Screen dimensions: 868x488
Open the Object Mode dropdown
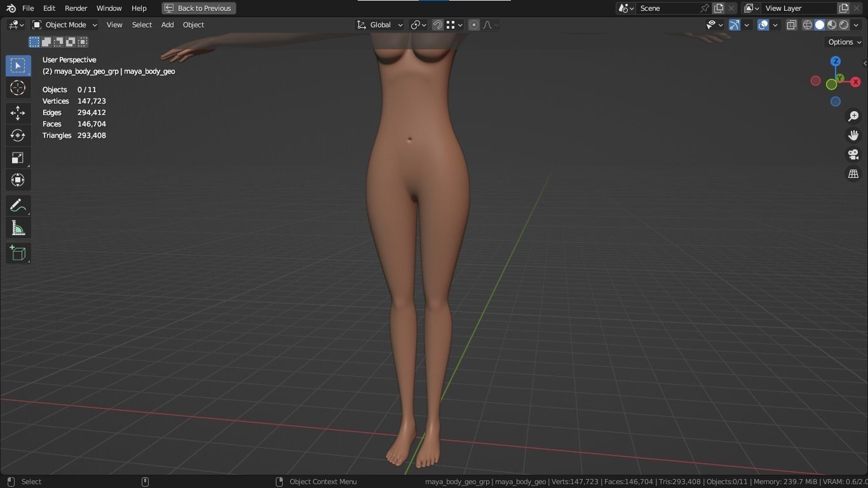(65, 25)
